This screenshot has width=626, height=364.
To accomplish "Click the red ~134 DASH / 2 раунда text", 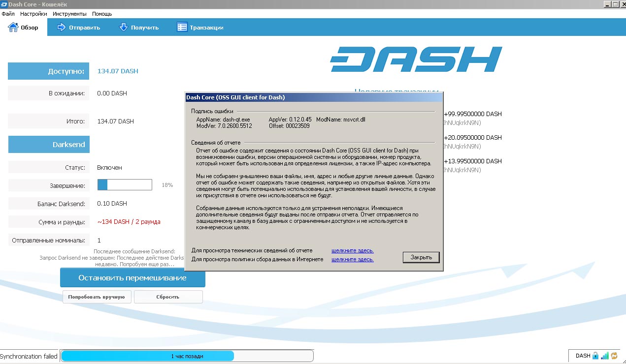I will pyautogui.click(x=129, y=222).
